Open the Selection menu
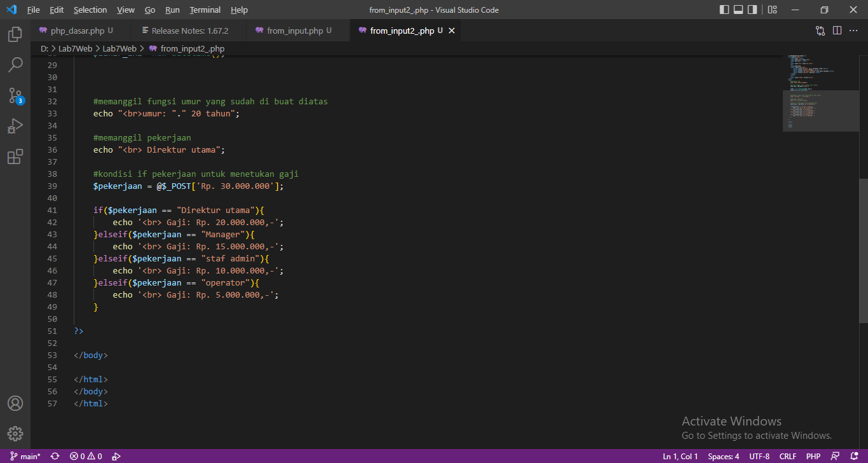The width and height of the screenshot is (868, 463). [90, 10]
